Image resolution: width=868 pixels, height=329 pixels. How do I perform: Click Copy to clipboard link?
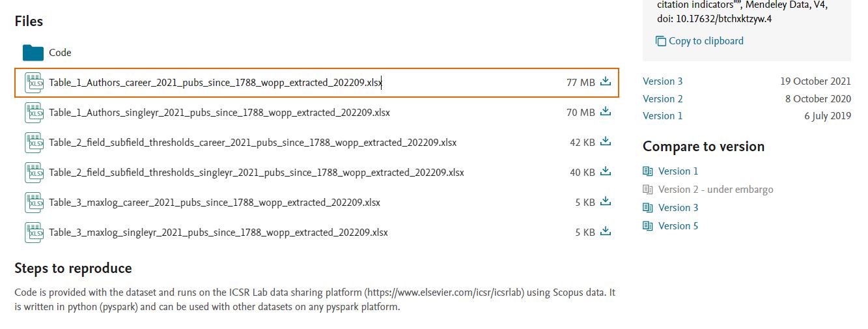coord(706,41)
